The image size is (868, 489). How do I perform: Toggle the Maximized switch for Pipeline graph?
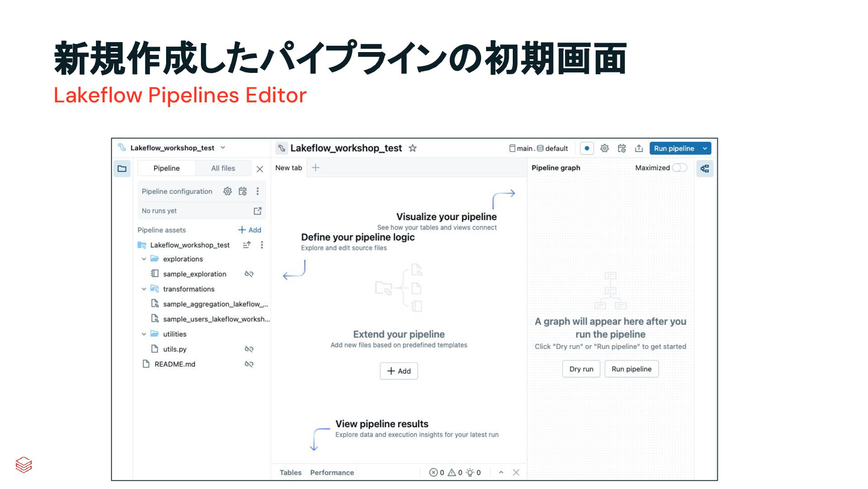click(680, 168)
